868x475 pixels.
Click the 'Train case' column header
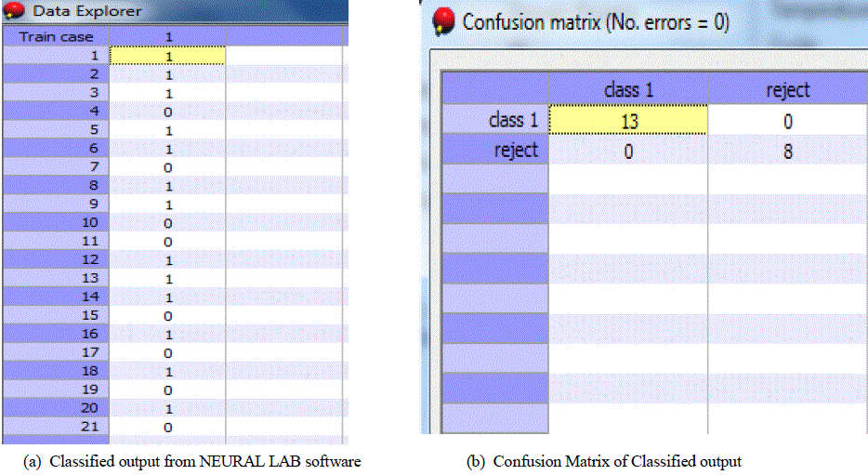[x=55, y=37]
